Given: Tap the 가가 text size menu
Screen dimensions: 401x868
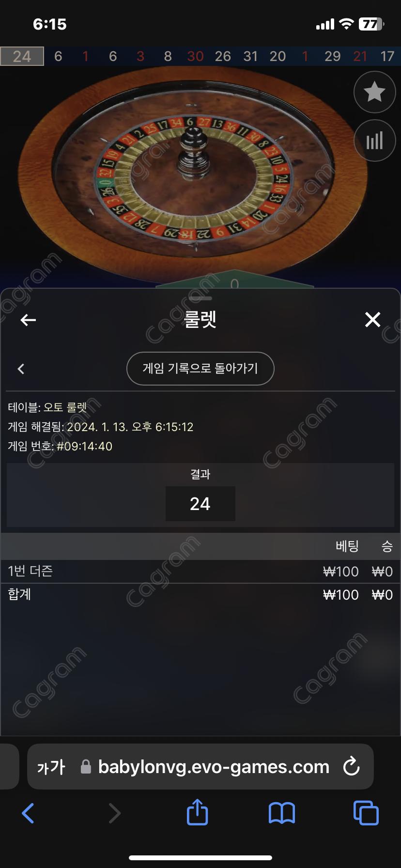Looking at the screenshot, I should 51,767.
